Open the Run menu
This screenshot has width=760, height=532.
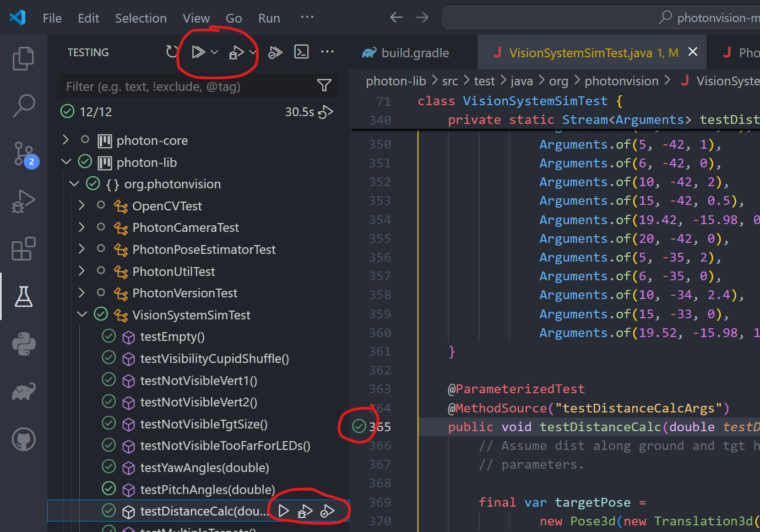(x=268, y=18)
